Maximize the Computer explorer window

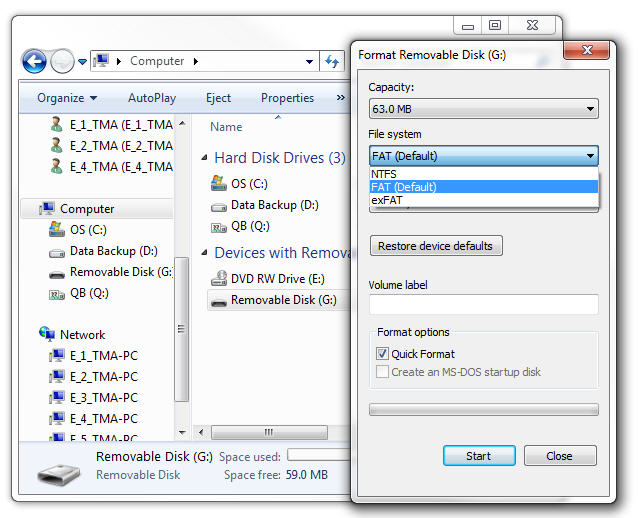tap(495, 26)
